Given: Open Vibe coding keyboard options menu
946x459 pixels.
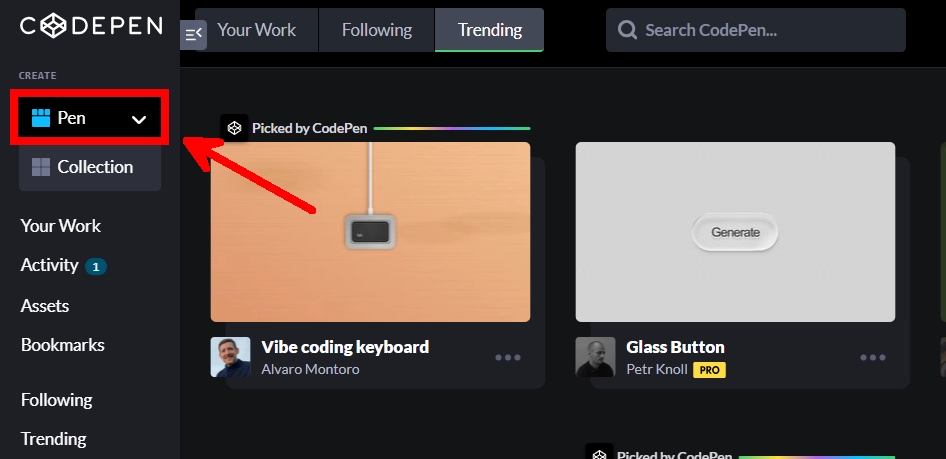Looking at the screenshot, I should [508, 357].
